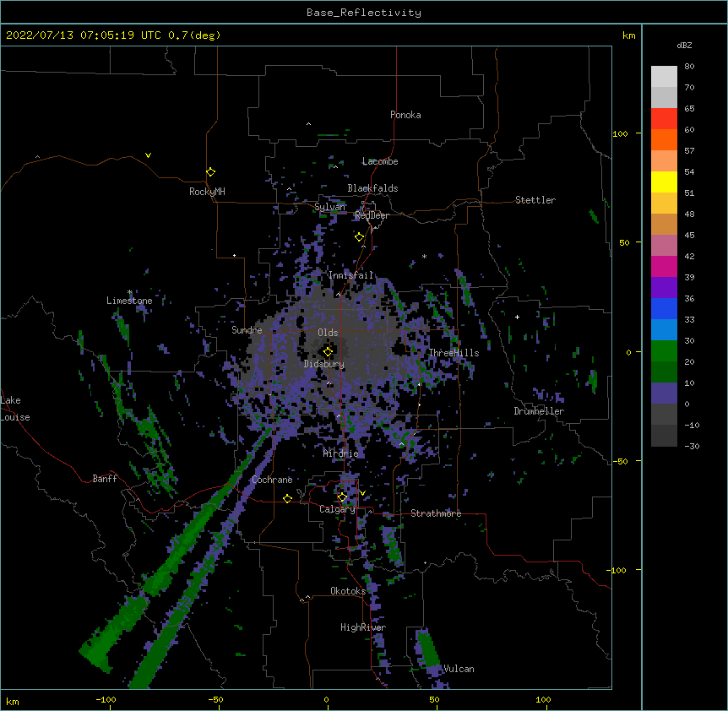Click the darkest gray -10 to -30 swatch
Image resolution: width=728 pixels, height=711 pixels.
coord(664,436)
